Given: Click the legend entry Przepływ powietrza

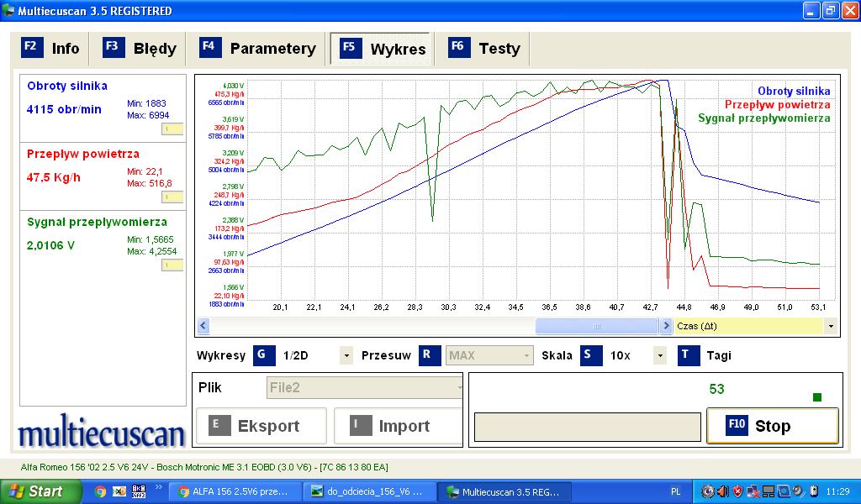Looking at the screenshot, I should coord(777,104).
